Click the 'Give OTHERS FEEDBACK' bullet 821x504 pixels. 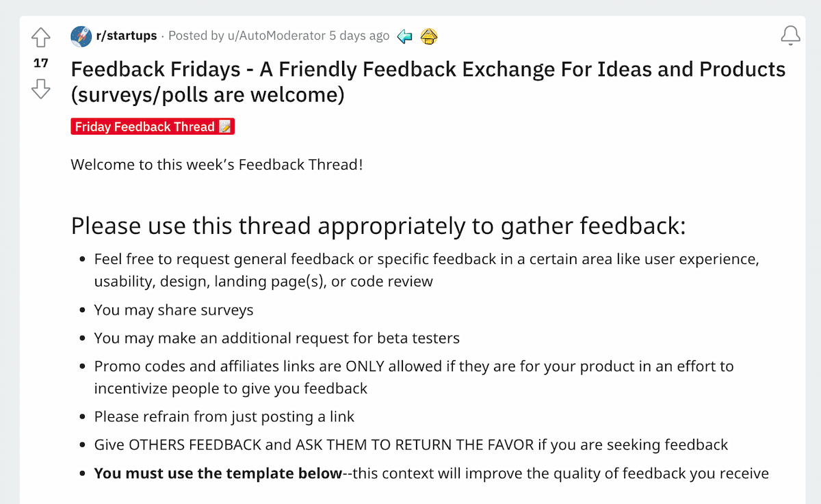pyautogui.click(x=410, y=445)
